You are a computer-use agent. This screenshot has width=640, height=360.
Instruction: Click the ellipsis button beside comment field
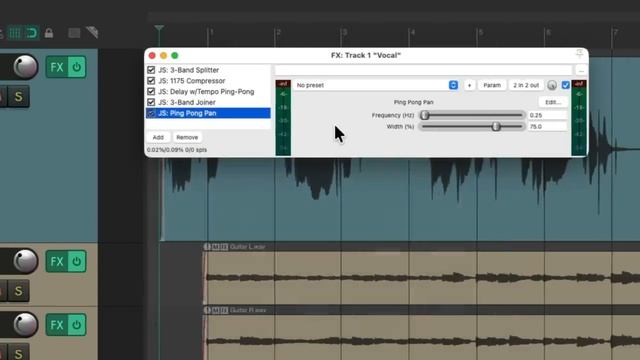click(x=581, y=70)
